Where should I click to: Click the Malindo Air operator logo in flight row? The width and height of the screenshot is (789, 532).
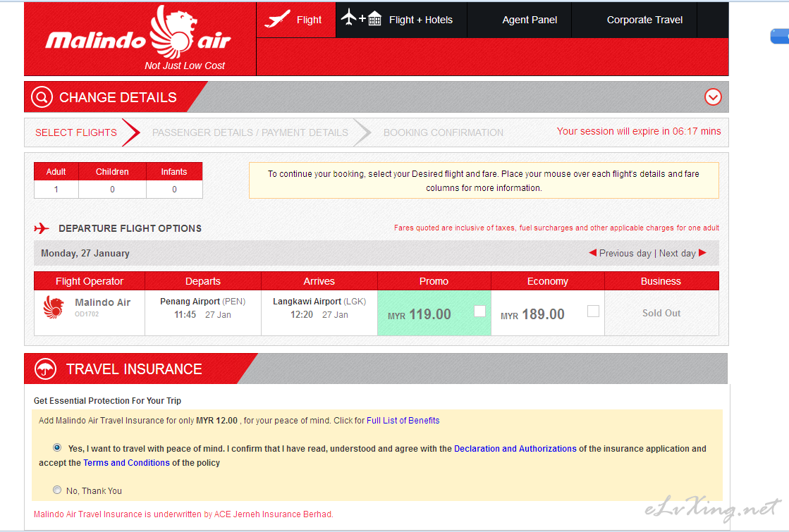tap(54, 307)
